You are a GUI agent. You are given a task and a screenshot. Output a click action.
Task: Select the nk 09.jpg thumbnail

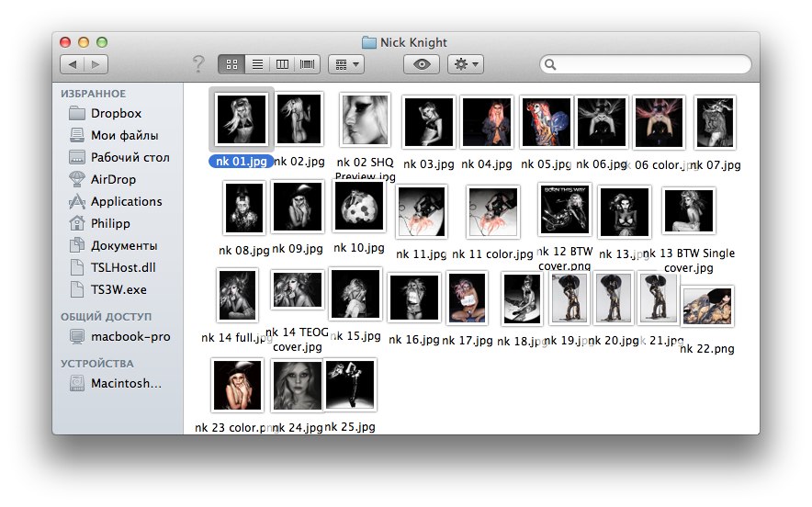click(298, 206)
